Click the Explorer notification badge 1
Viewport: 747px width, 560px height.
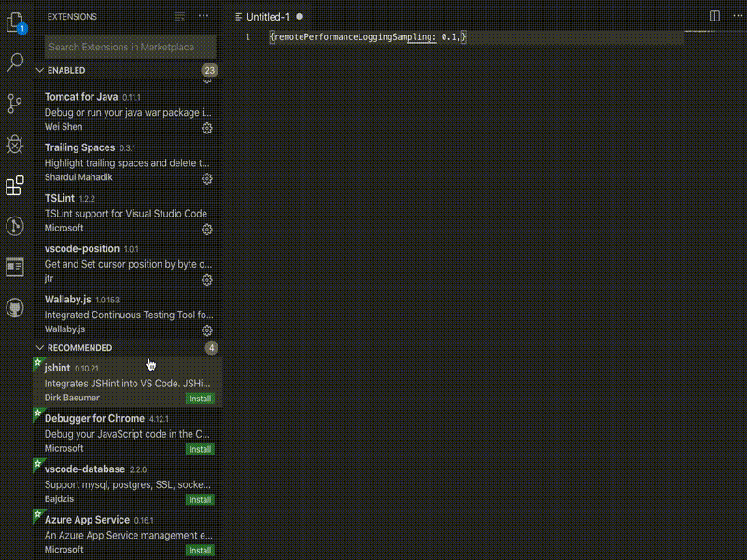[x=21, y=29]
